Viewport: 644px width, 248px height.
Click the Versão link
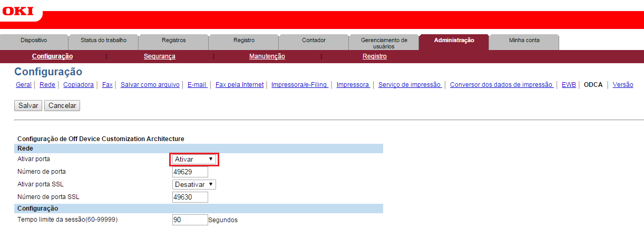coord(622,85)
